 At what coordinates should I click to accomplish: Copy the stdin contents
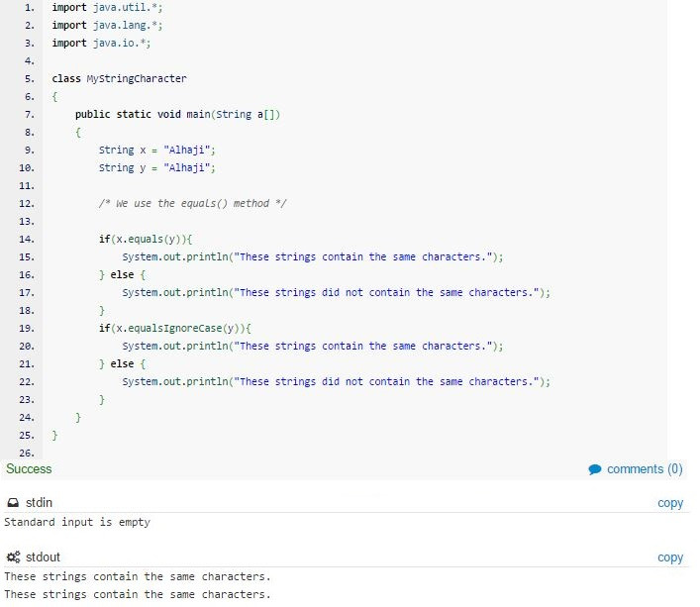(x=670, y=503)
